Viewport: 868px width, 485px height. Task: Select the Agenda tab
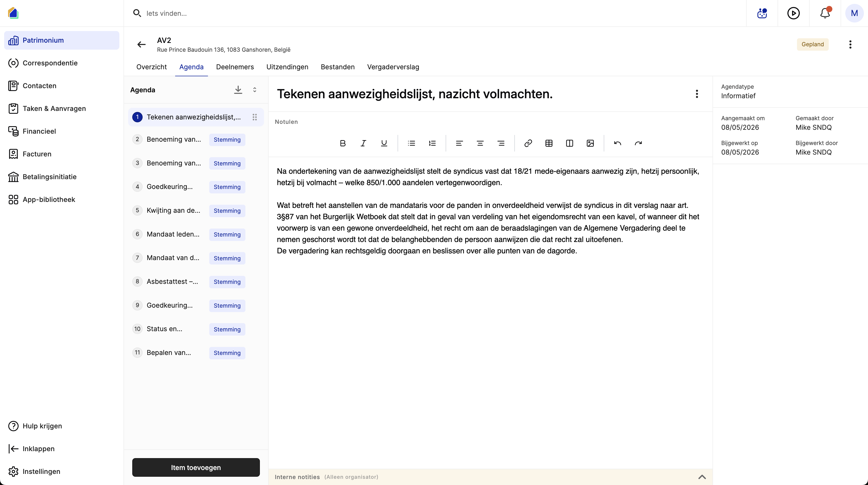pyautogui.click(x=191, y=67)
